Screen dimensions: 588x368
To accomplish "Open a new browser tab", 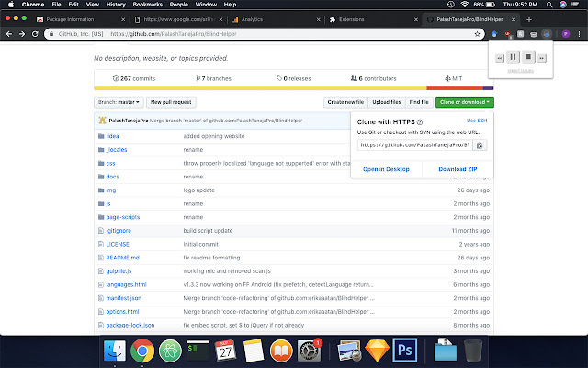I will click(x=529, y=19).
